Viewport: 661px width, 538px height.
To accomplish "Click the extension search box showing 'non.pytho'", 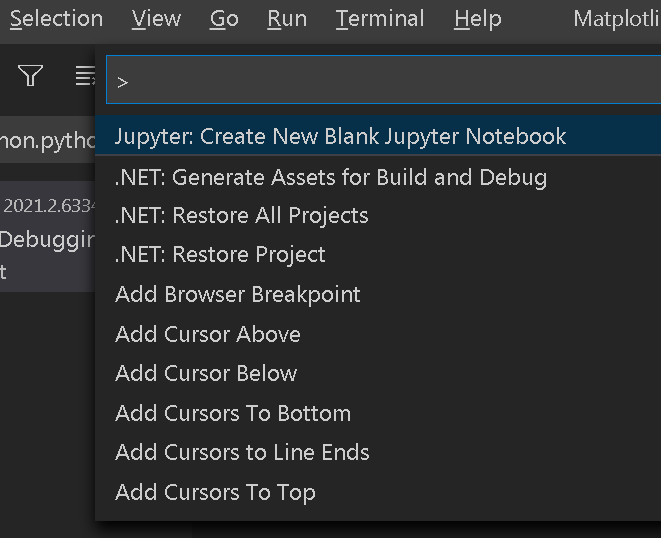I will pyautogui.click(x=48, y=140).
